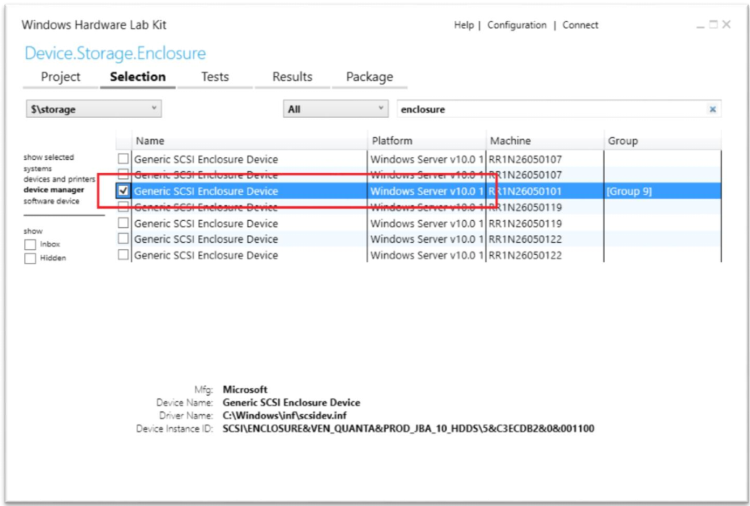This screenshot has width=750, height=506.
Task: Click devices and printers filter
Action: click(59, 179)
